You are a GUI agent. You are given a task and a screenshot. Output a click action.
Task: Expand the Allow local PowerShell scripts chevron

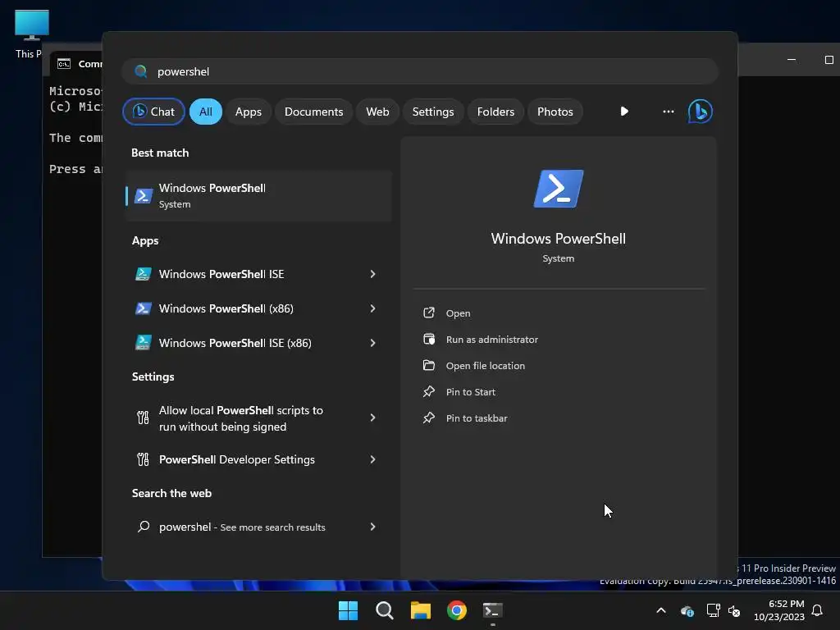click(373, 418)
